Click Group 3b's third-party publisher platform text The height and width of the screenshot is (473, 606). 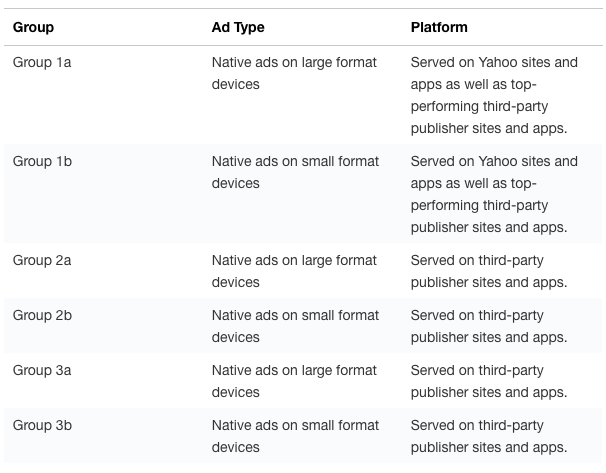click(489, 436)
